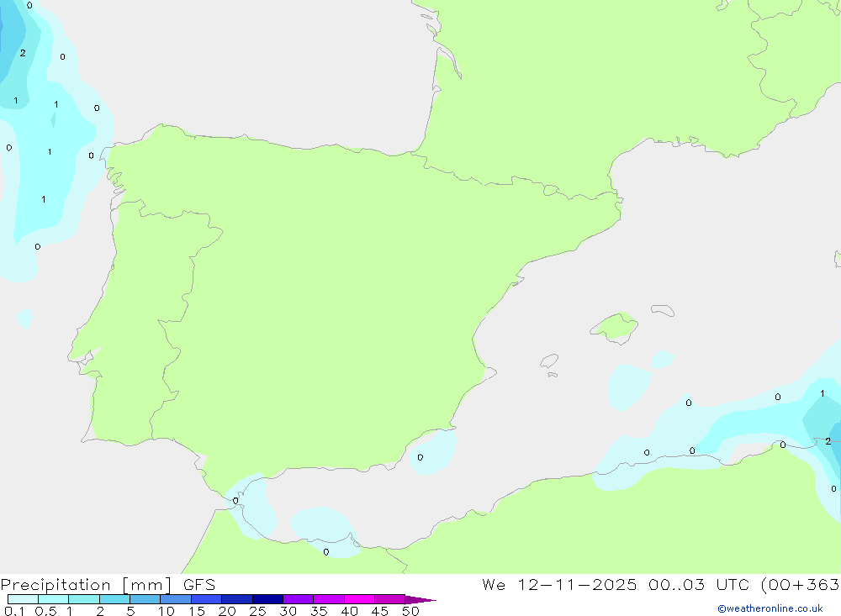Screen dimensions: 841x616
Task: Select the "00..03" time range text
Action: pos(676,584)
